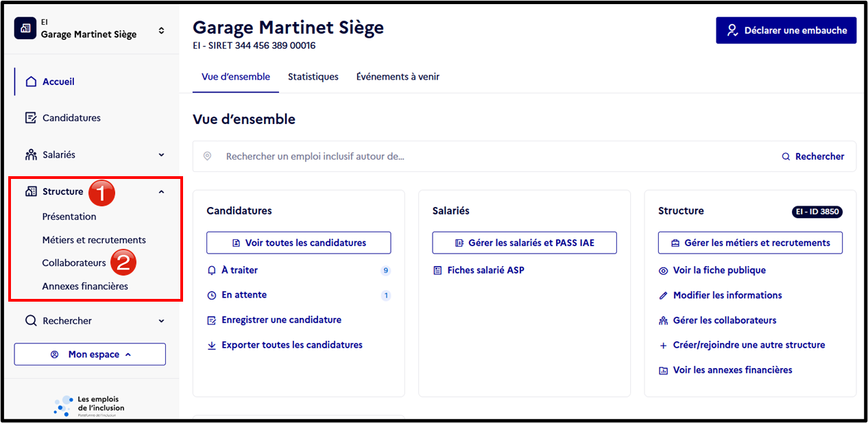Switch to the Vue d'ensemble tab

(x=236, y=77)
